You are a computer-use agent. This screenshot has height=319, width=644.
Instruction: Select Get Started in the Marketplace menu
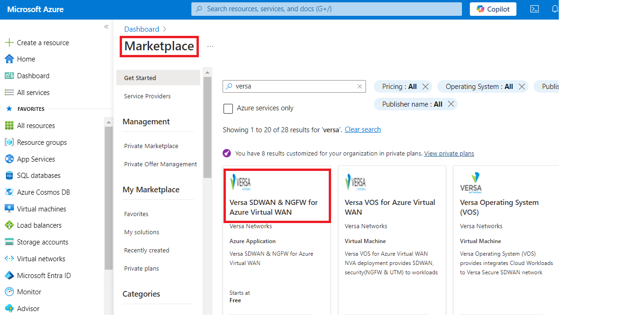click(158, 78)
